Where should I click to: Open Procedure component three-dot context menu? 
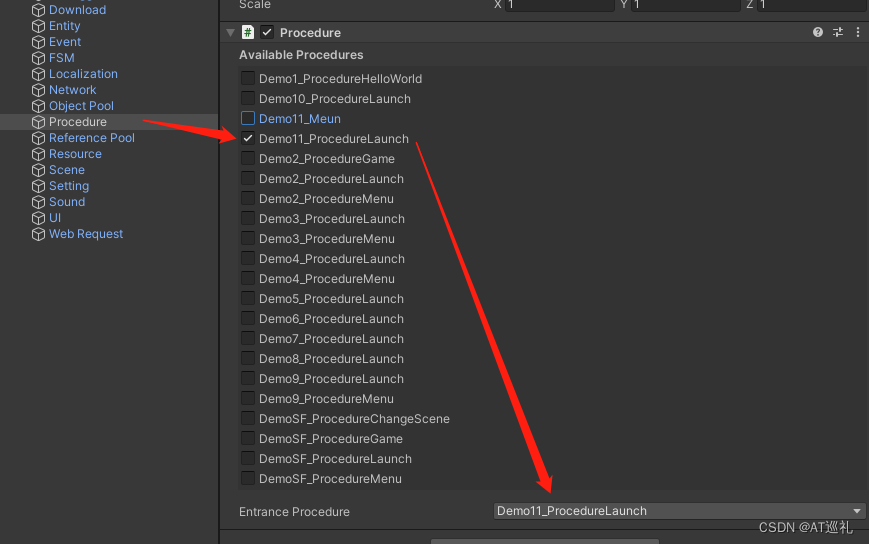coord(857,32)
